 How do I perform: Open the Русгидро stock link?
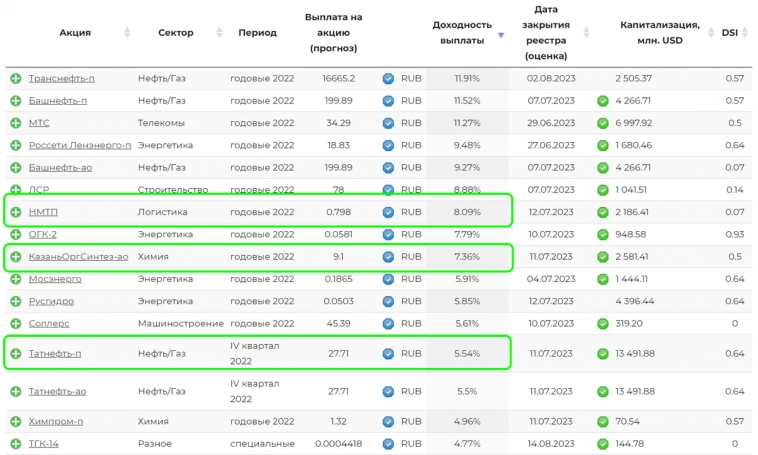tap(51, 301)
